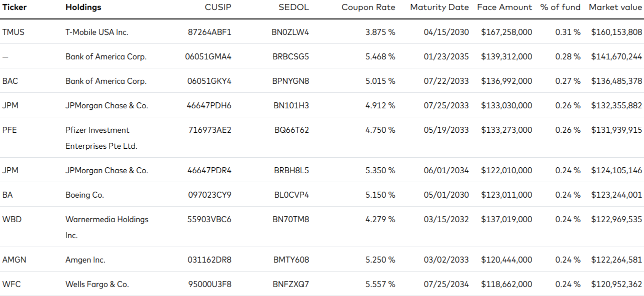Image resolution: width=644 pixels, height=296 pixels.
Task: Click the % of fund header
Action: pos(560,7)
